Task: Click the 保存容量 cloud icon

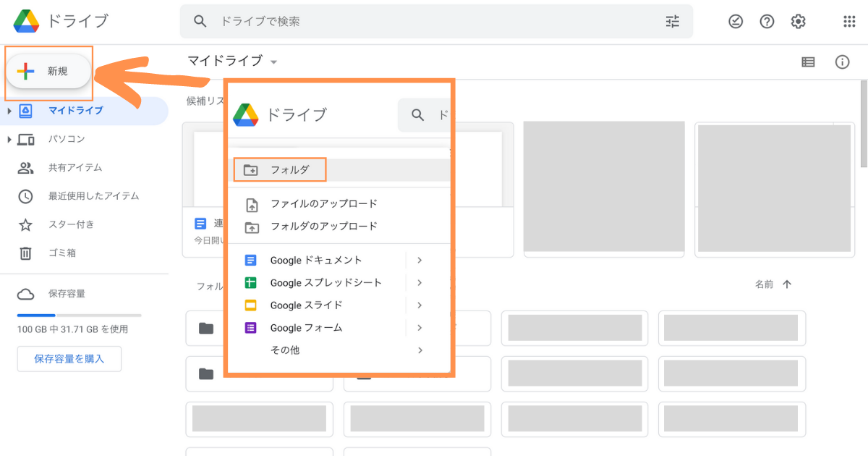Action: coord(23,293)
